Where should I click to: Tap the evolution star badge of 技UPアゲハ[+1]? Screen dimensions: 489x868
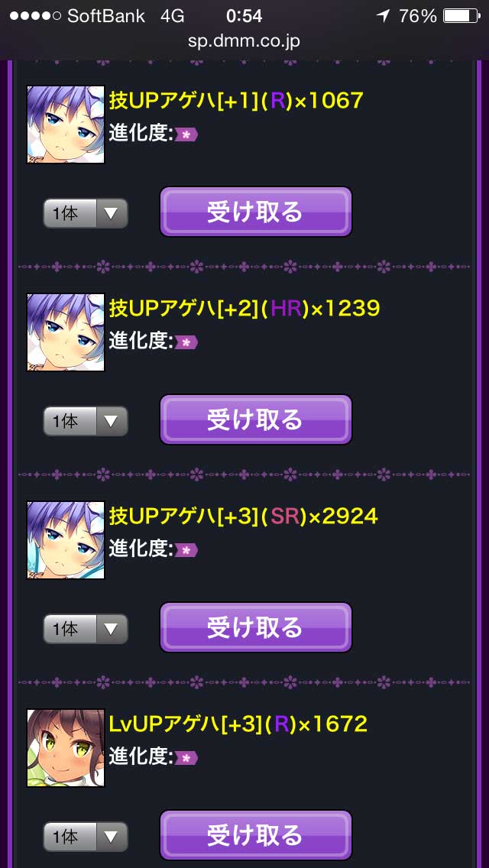(x=186, y=134)
